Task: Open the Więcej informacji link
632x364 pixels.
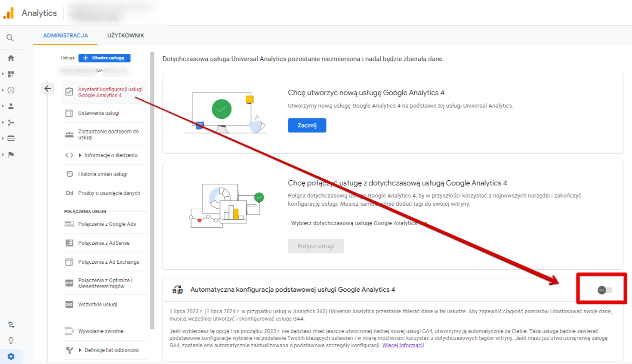Action: pos(403,345)
